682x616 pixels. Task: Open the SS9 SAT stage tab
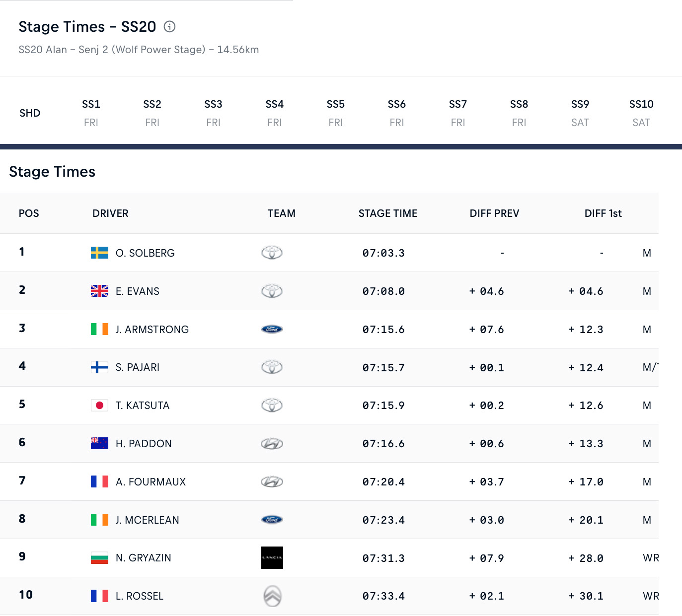(x=580, y=113)
